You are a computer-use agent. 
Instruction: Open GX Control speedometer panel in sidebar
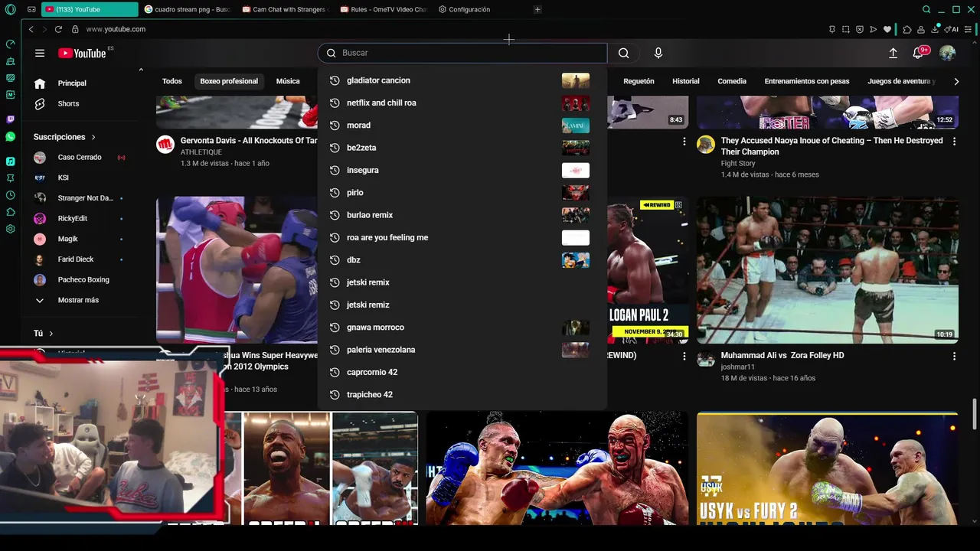(x=10, y=44)
